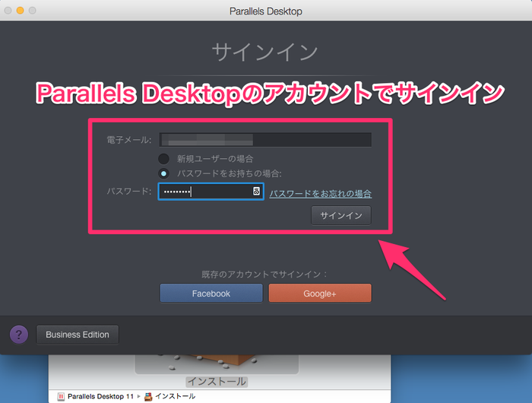The width and height of the screenshot is (532, 403).
Task: Select the インストール label in background window
Action: pyautogui.click(x=217, y=382)
